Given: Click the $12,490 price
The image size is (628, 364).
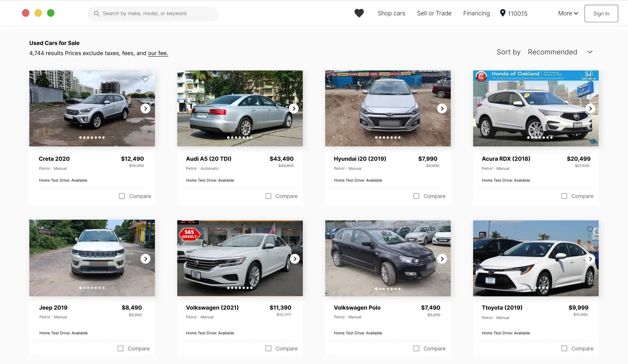Looking at the screenshot, I should [132, 159].
